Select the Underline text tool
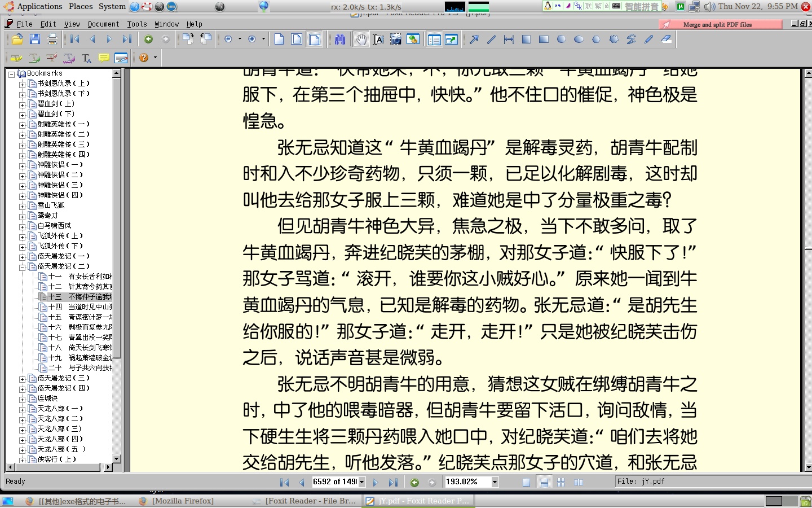The height and width of the screenshot is (508, 812). click(34, 58)
